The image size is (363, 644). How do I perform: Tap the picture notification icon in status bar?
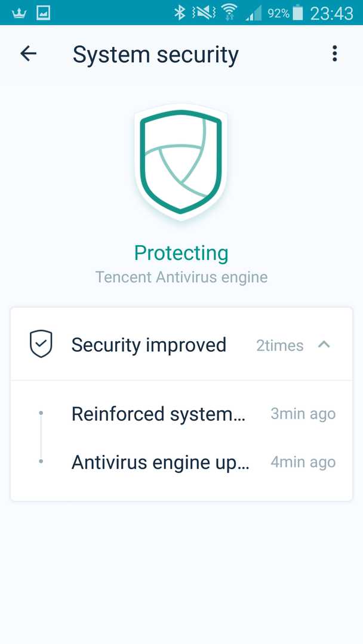pyautogui.click(x=43, y=13)
